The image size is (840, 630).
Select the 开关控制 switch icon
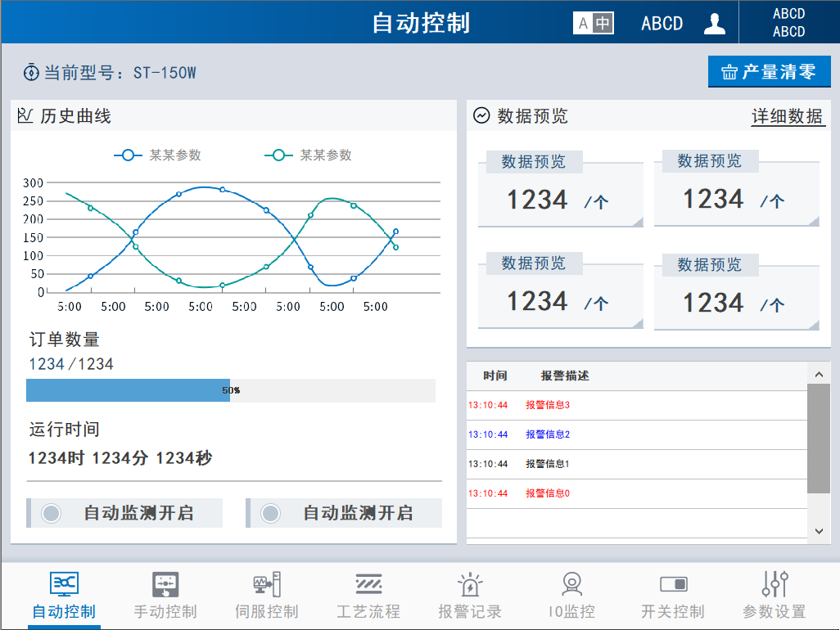coord(673,584)
